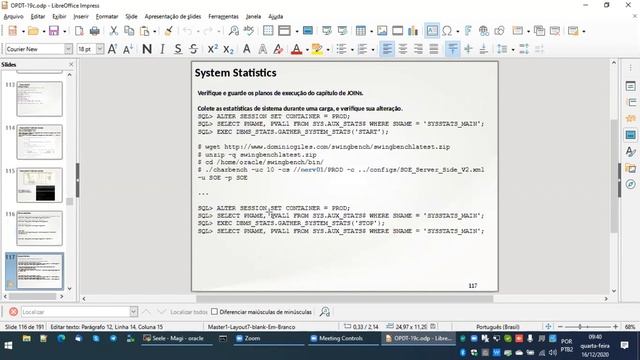The width and height of the screenshot is (640, 360).
Task: Insert hyperlink icon
Action: tap(484, 31)
